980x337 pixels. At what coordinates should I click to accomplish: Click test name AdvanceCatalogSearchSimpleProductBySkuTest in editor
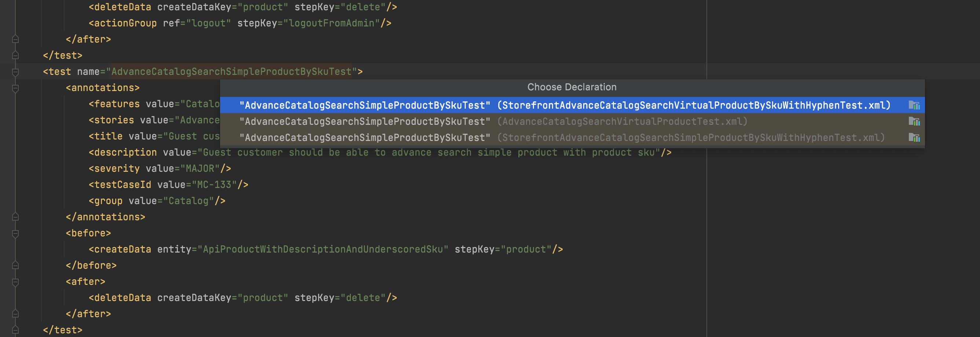coord(231,72)
